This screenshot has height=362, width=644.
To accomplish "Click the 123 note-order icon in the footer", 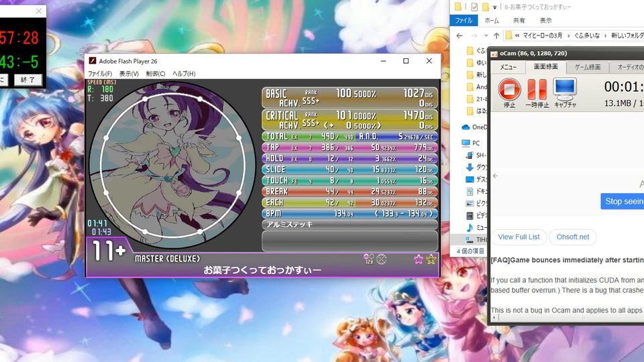I will 369,259.
